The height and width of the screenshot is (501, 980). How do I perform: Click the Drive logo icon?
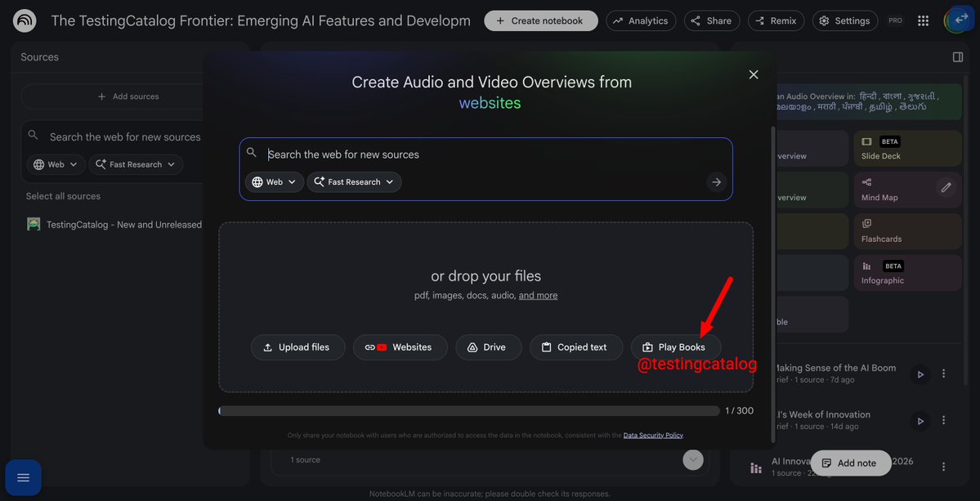pyautogui.click(x=473, y=347)
